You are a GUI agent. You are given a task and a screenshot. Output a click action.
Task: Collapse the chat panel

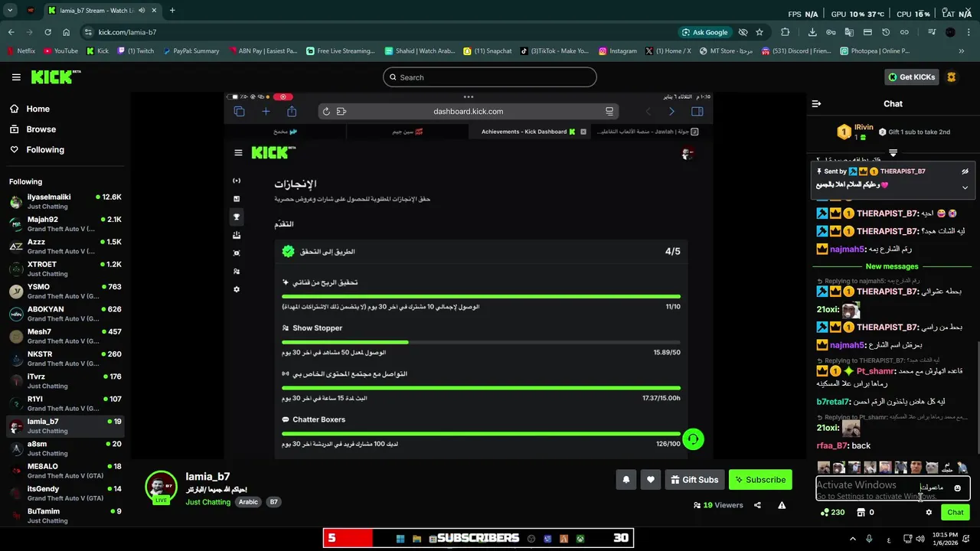tap(816, 103)
